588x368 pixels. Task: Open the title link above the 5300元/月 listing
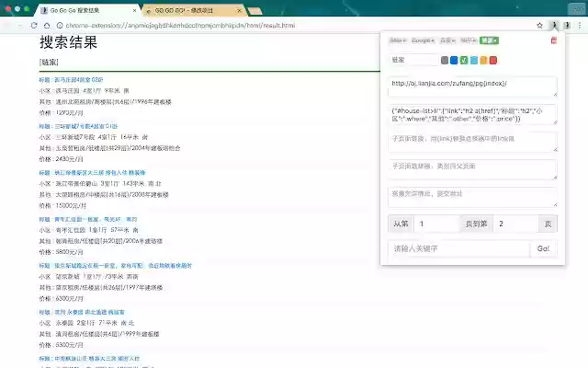[x=89, y=312]
